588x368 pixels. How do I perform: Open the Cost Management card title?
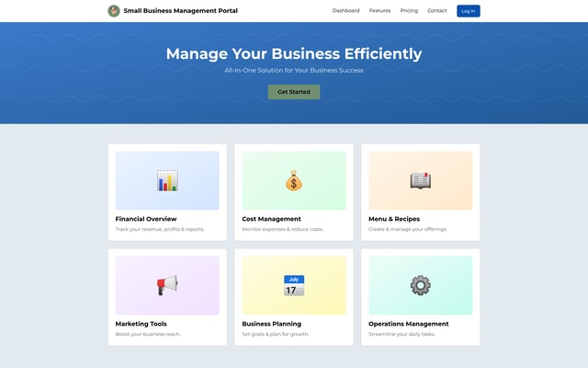pos(272,219)
